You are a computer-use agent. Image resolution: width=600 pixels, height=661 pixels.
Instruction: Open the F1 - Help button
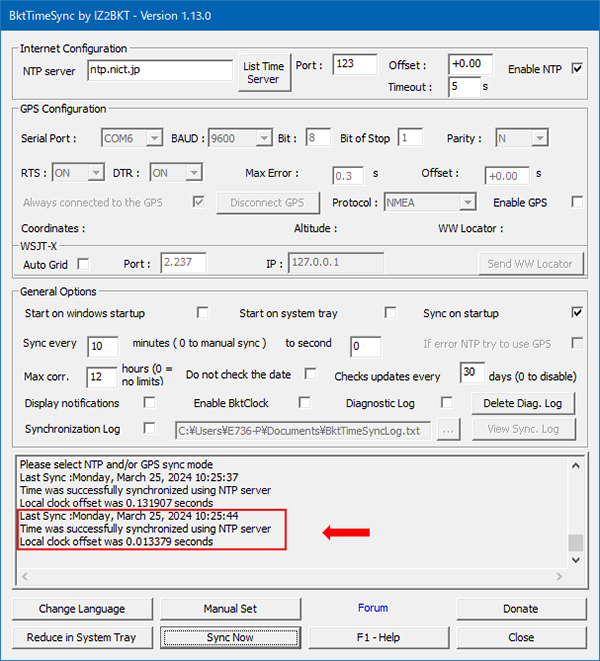point(378,637)
